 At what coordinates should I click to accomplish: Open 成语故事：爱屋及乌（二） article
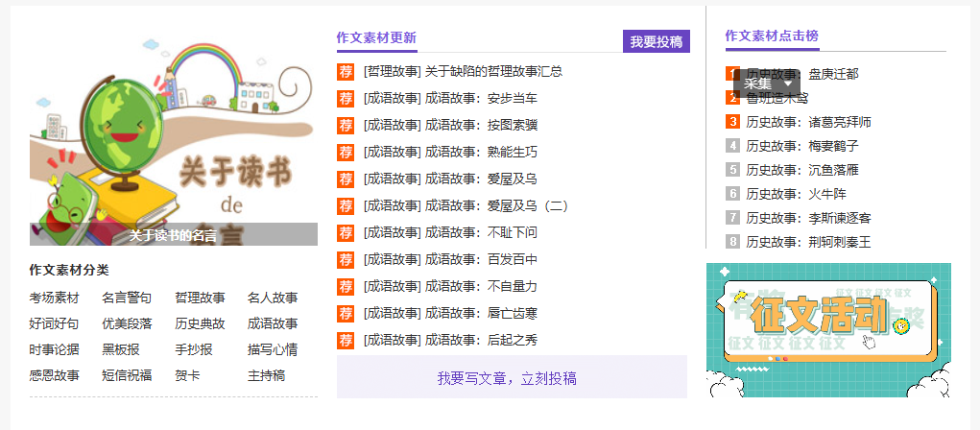[497, 206]
